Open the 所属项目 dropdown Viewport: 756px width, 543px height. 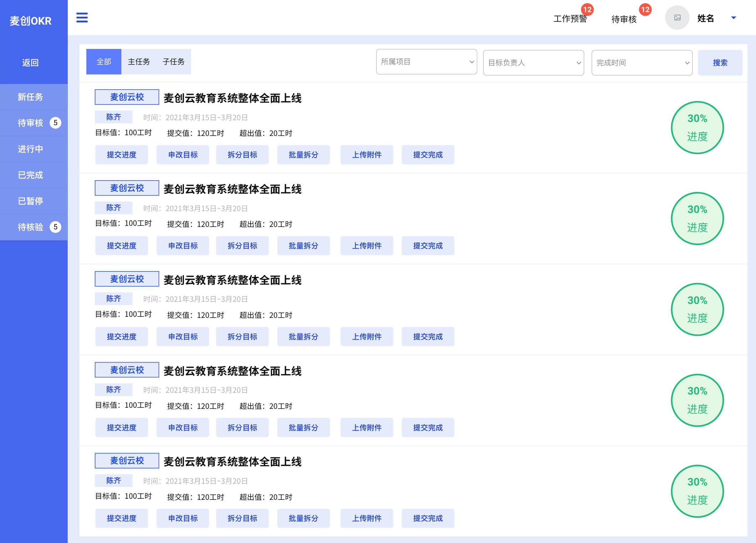pyautogui.click(x=426, y=62)
